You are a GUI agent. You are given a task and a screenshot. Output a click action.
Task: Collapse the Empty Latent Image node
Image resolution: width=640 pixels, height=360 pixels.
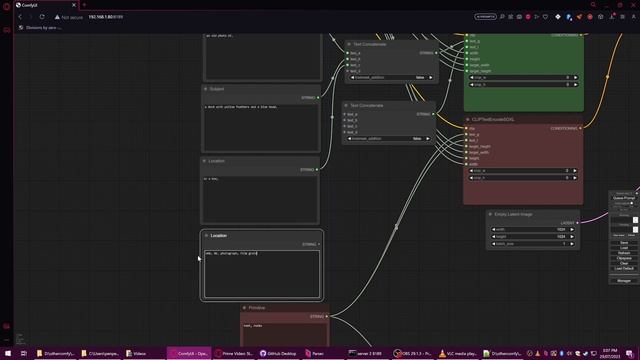(x=490, y=214)
